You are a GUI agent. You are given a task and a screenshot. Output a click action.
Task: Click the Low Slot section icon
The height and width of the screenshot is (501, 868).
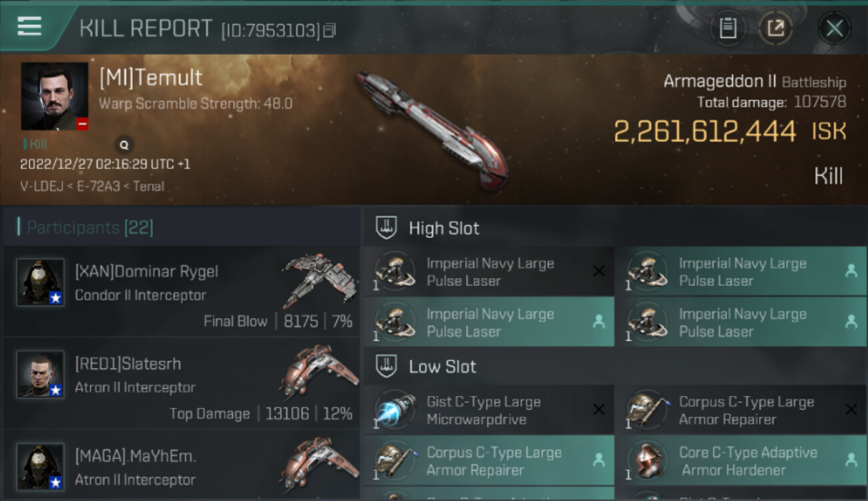tap(387, 366)
